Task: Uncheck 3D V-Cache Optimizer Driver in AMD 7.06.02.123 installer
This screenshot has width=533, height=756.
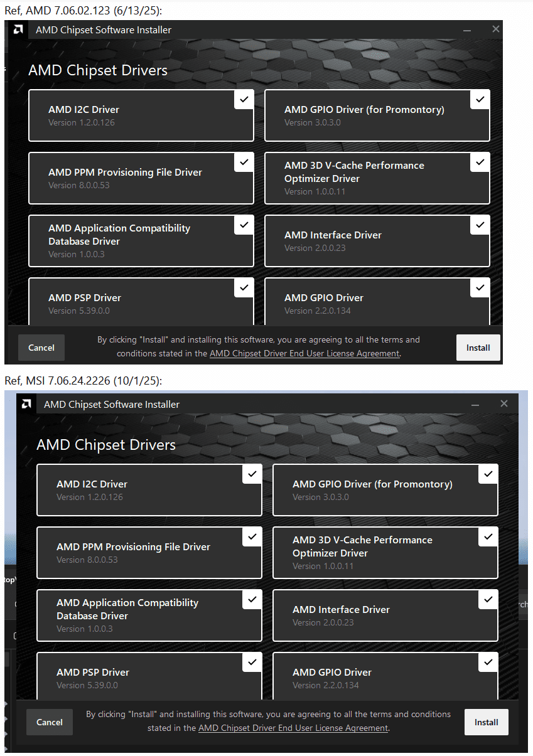Action: click(x=480, y=162)
